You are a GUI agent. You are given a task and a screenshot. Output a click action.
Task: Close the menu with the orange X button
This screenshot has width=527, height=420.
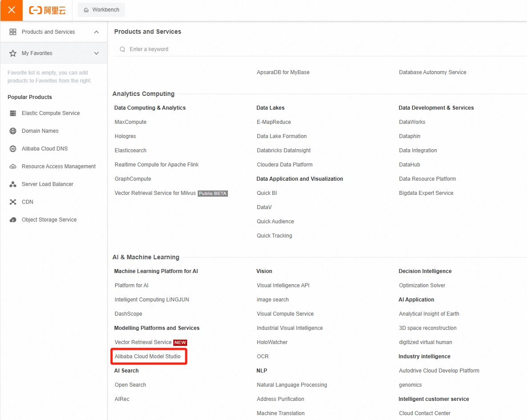12,10
